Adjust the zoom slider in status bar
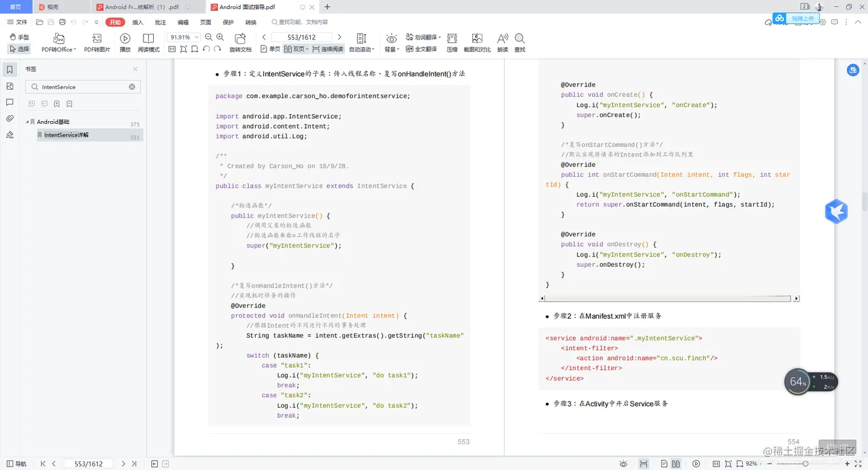 pyautogui.click(x=805, y=464)
